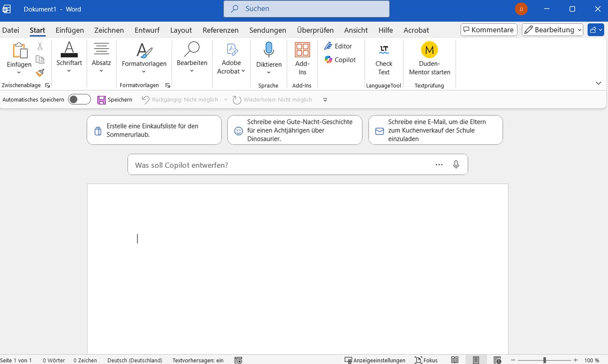Click the Word app icon in title bar
The height and width of the screenshot is (364, 608).
click(7, 9)
